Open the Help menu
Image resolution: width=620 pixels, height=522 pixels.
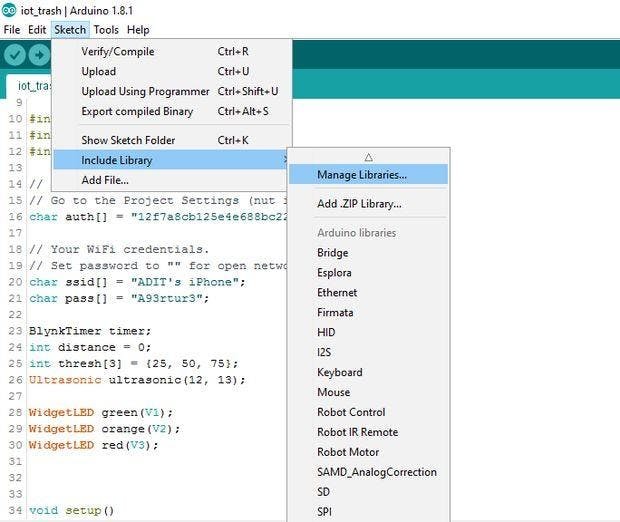click(138, 30)
